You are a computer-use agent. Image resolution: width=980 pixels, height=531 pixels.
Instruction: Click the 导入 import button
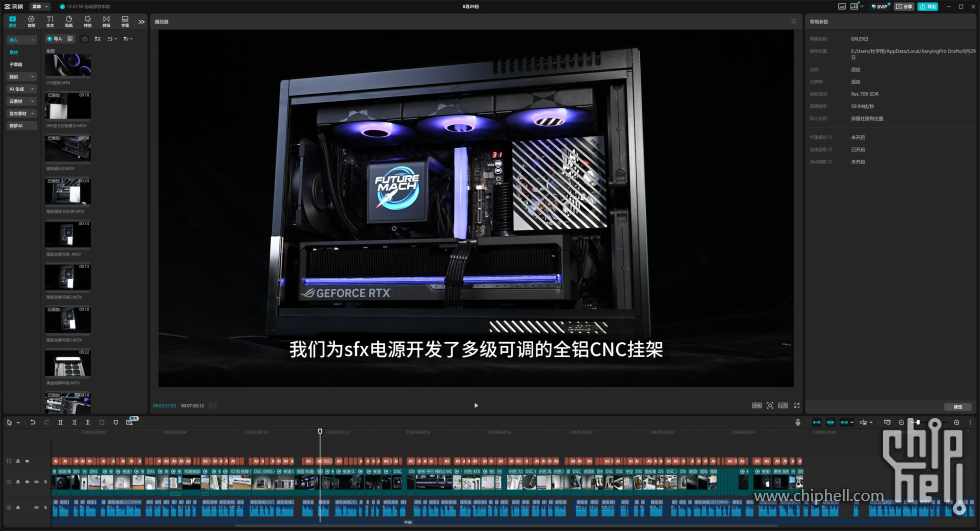(55, 39)
